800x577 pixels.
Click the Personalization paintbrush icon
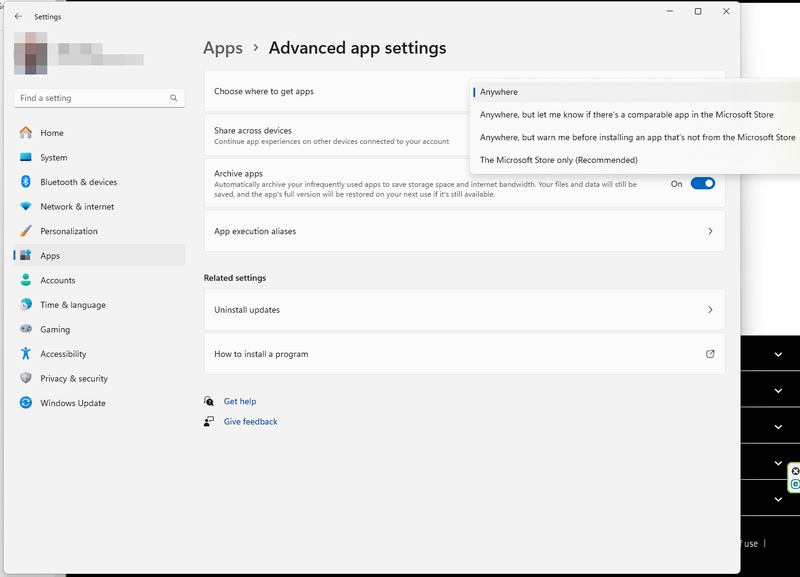click(26, 231)
